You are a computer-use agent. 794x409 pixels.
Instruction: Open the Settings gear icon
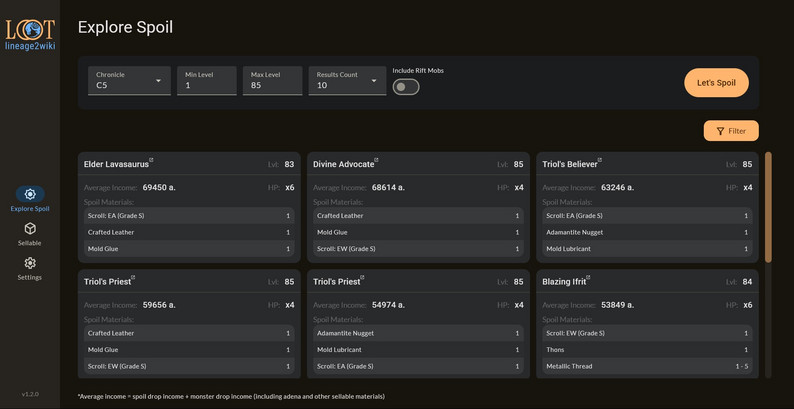point(30,263)
